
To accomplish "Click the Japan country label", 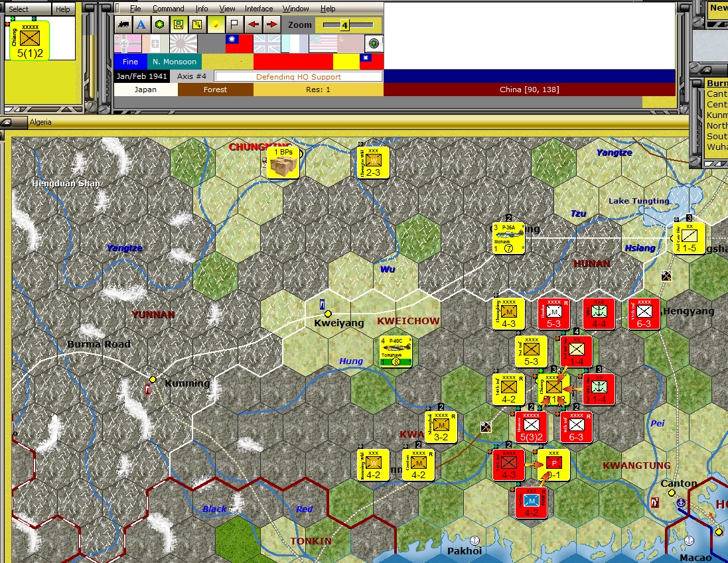I will tap(146, 90).
